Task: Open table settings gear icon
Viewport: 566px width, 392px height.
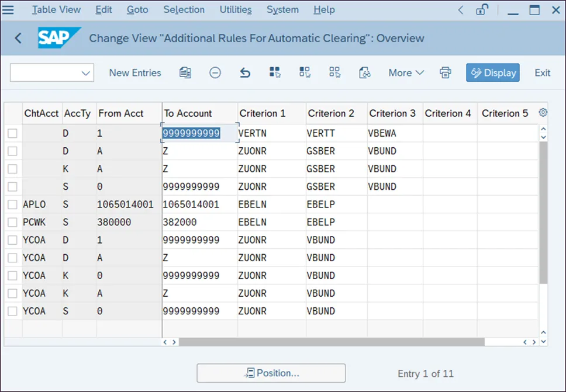Action: point(543,113)
